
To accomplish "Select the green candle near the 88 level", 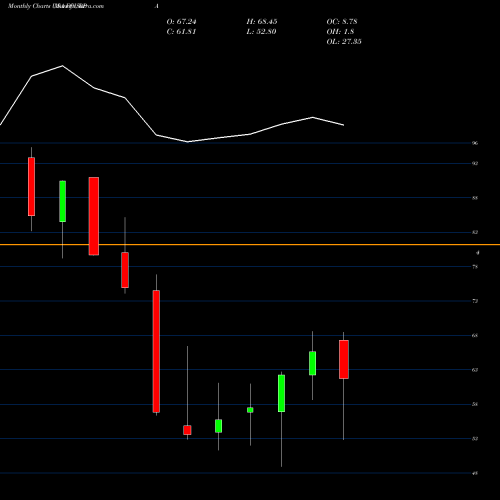I will click(62, 201).
